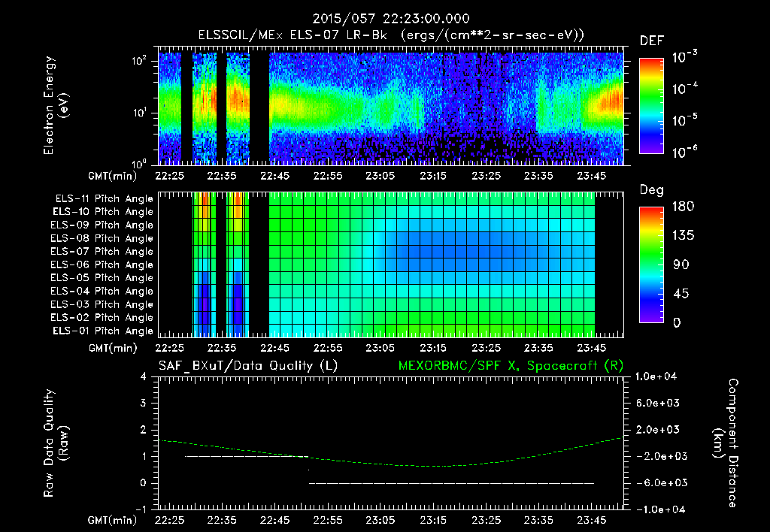
Task: Click the 23:15 time tick under the spectrogram
Action: [433, 176]
